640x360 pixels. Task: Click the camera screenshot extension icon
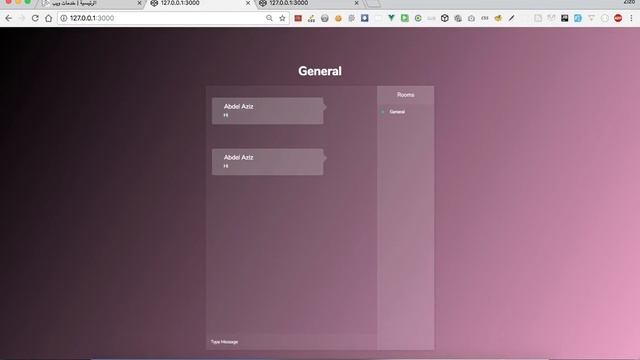click(471, 18)
